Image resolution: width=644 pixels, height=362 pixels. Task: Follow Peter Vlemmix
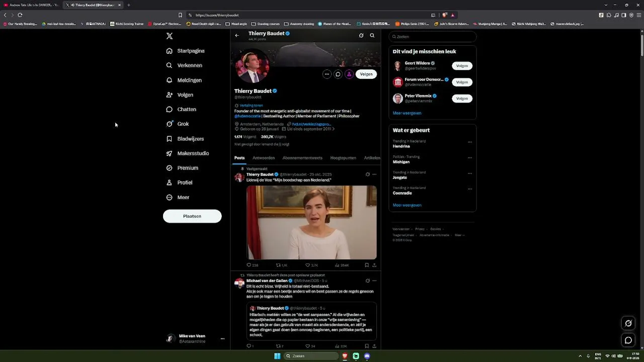(x=462, y=99)
